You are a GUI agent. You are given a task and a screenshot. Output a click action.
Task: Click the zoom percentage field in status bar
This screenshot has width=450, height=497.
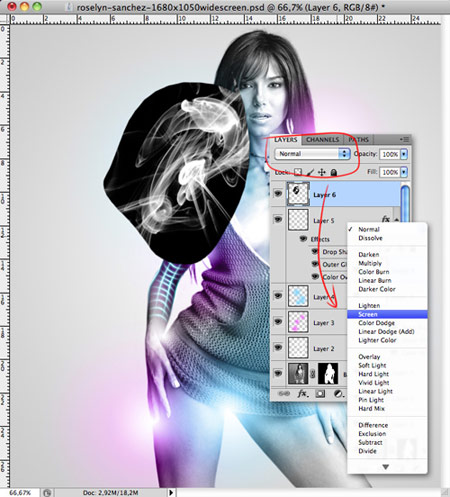(x=20, y=492)
